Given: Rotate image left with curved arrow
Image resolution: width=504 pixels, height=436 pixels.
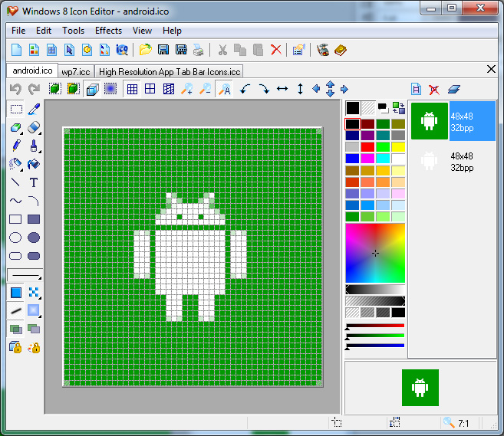Looking at the screenshot, I should pos(245,89).
